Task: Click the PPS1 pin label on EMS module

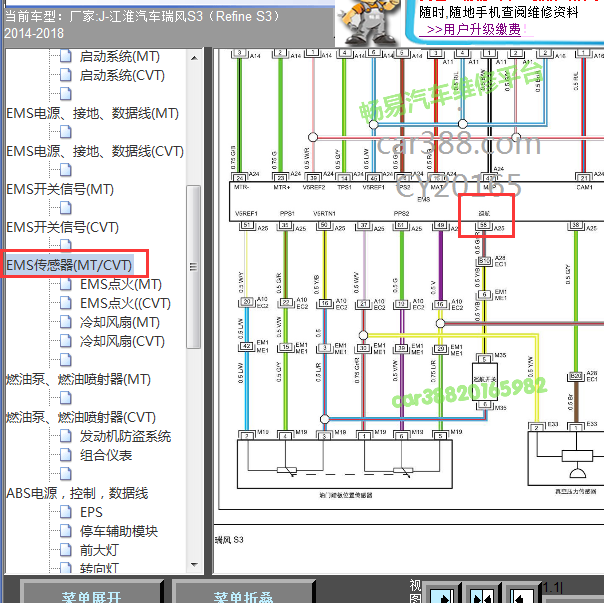Action: 287,213
